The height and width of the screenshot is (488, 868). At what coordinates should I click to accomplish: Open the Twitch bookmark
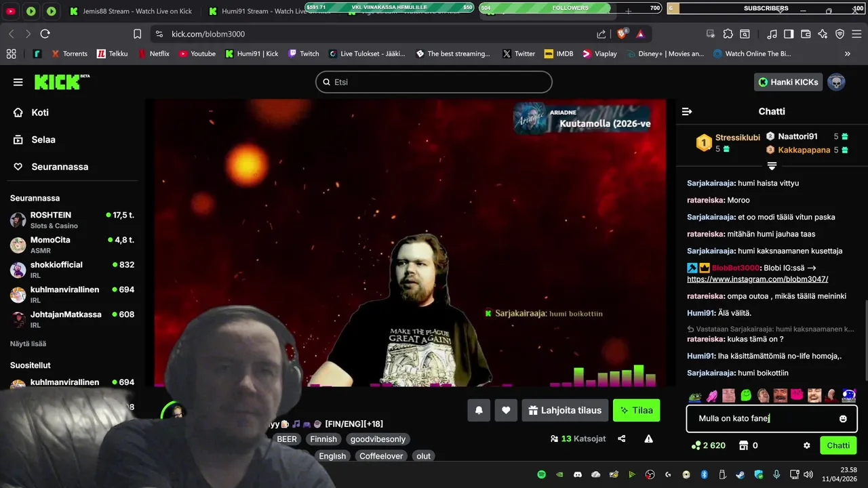(303, 54)
